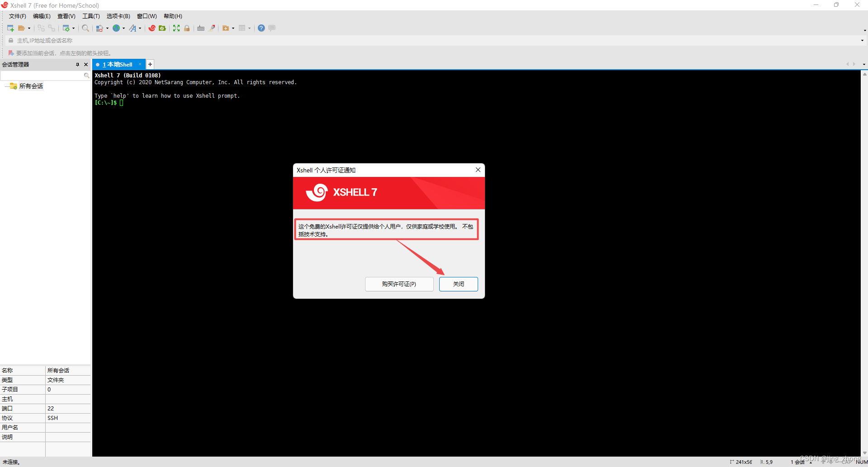868x467 pixels.
Task: Click the 未连接 status text
Action: tap(11, 462)
